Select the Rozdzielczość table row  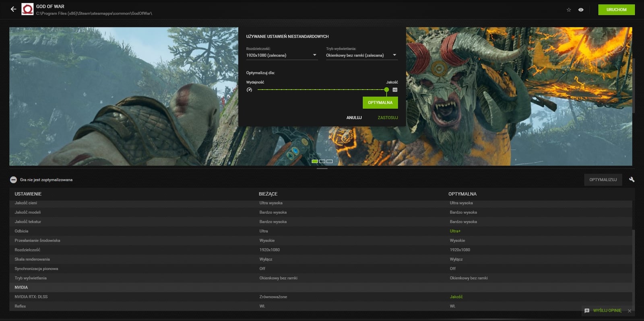tap(320, 250)
